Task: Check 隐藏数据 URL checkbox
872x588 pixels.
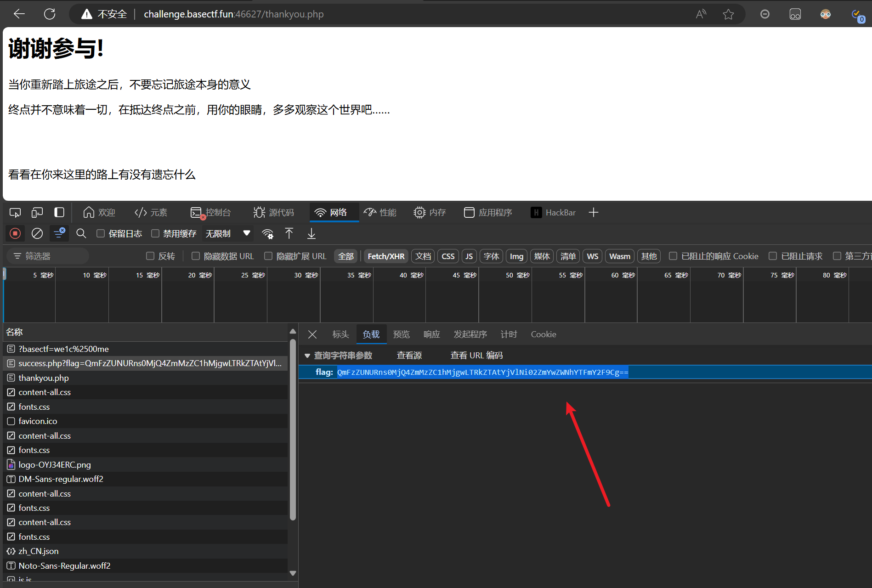Action: coord(196,256)
